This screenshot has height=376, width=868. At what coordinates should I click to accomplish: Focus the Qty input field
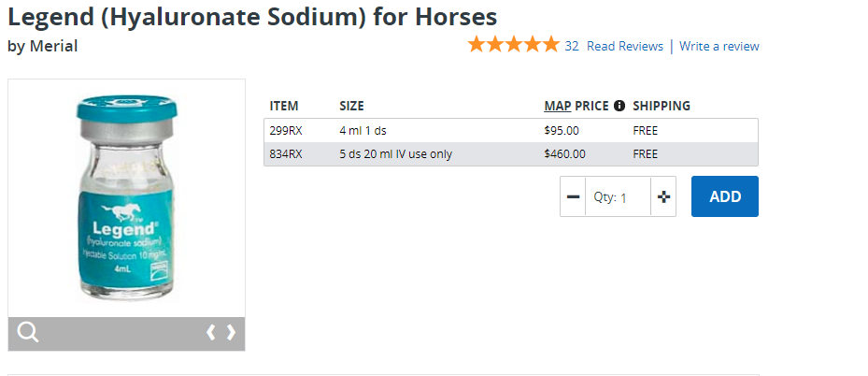624,197
